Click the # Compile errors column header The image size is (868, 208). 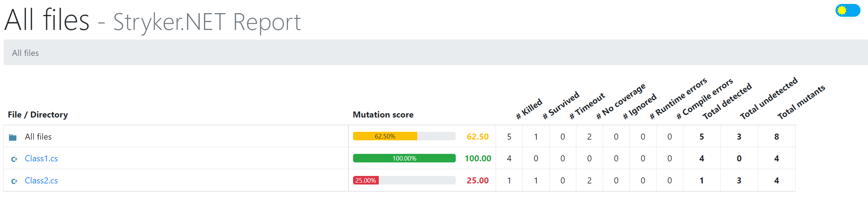(705, 99)
